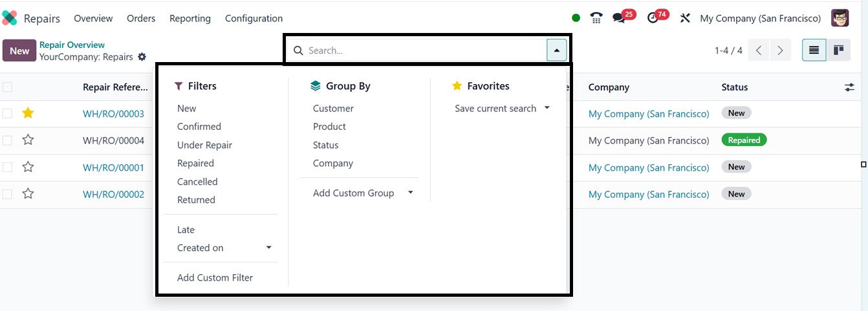Open the Configuration menu
Screen dimensions: 868x311
coord(254,18)
